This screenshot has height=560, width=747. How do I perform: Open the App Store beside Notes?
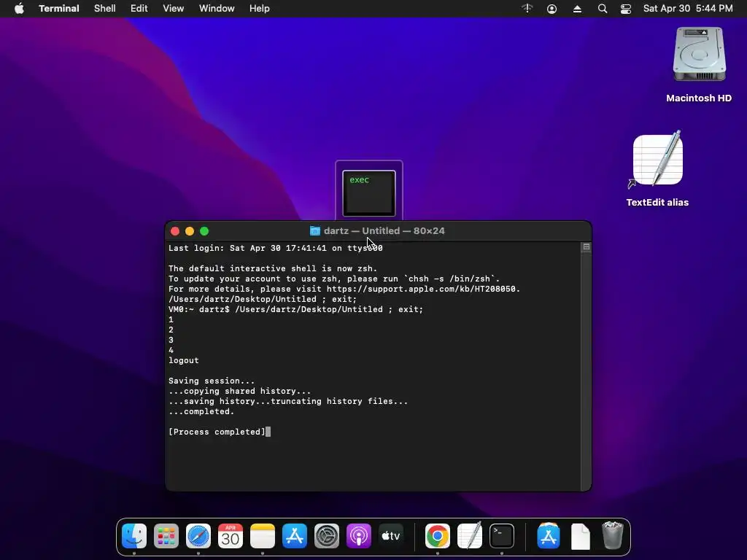pyautogui.click(x=295, y=536)
